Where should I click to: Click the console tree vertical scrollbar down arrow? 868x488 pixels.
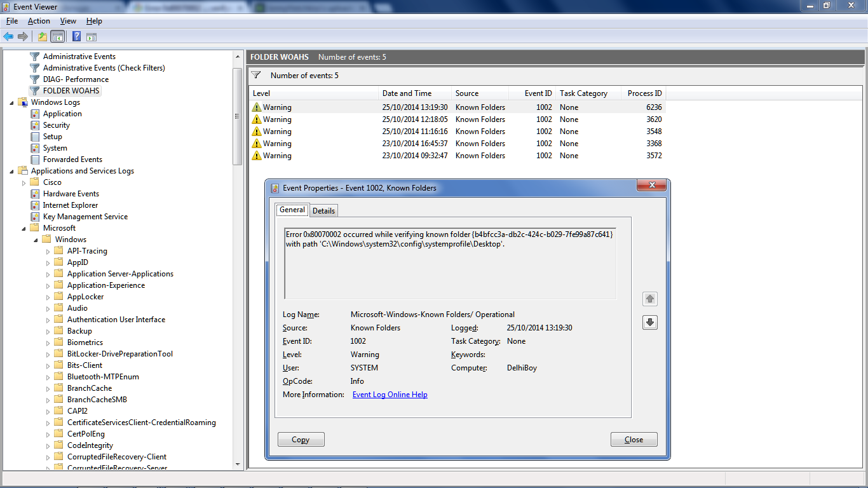(238, 464)
